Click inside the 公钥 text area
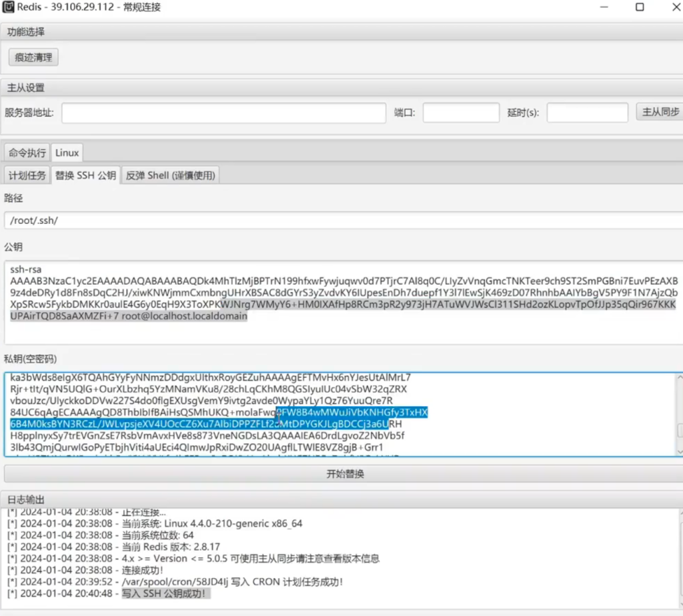Screen dimensions: 683x616 click(344, 303)
